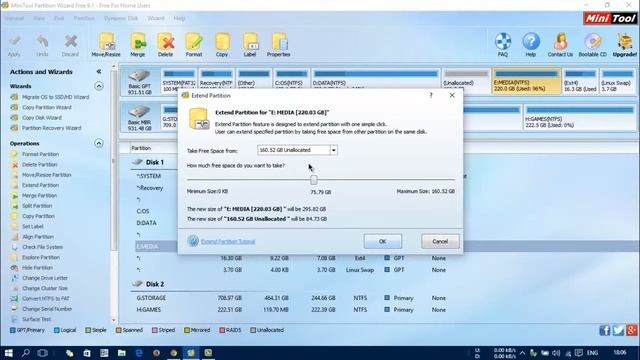Open Windows Start menu
Image resolution: width=640 pixels, height=360 pixels.
[x=9, y=353]
